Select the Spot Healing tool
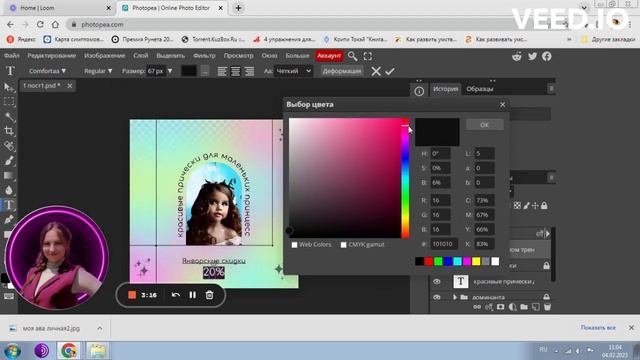640x360 pixels. pyautogui.click(x=9, y=146)
